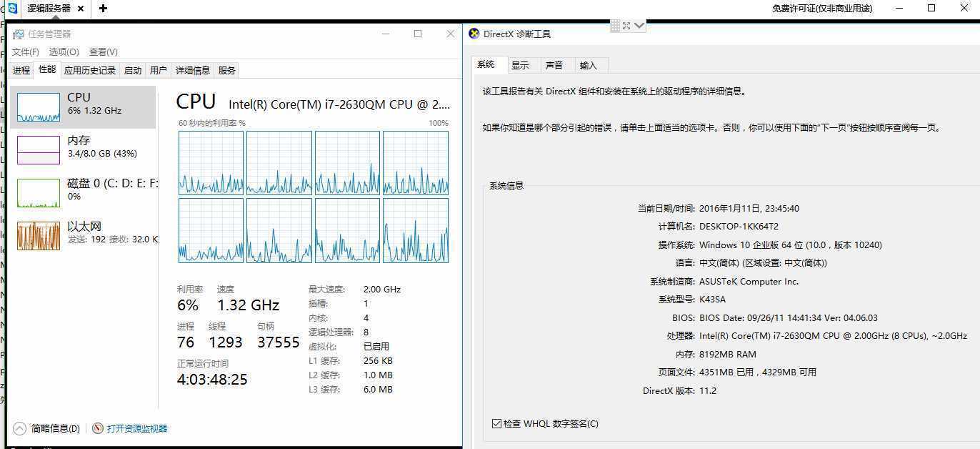Viewport: 980px width, 449px height.
Task: Open the 选项(O) menu in Task Manager
Action: (64, 52)
